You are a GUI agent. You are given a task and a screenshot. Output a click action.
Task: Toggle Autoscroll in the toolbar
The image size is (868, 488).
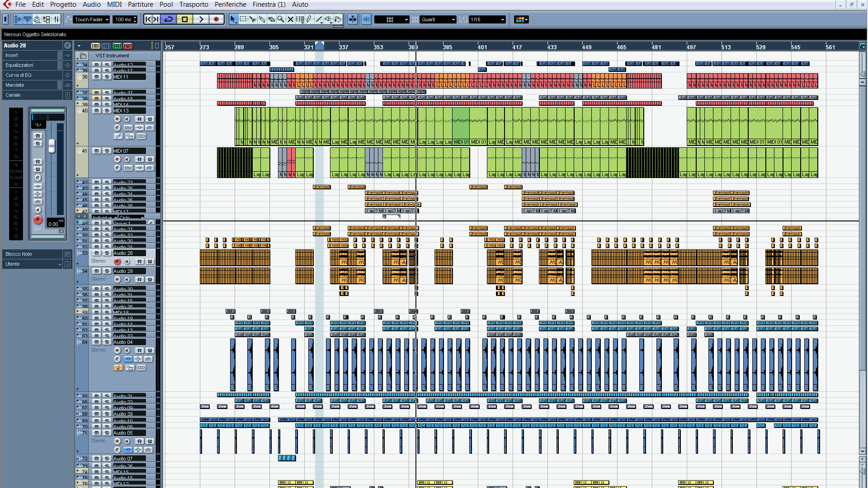pos(353,19)
